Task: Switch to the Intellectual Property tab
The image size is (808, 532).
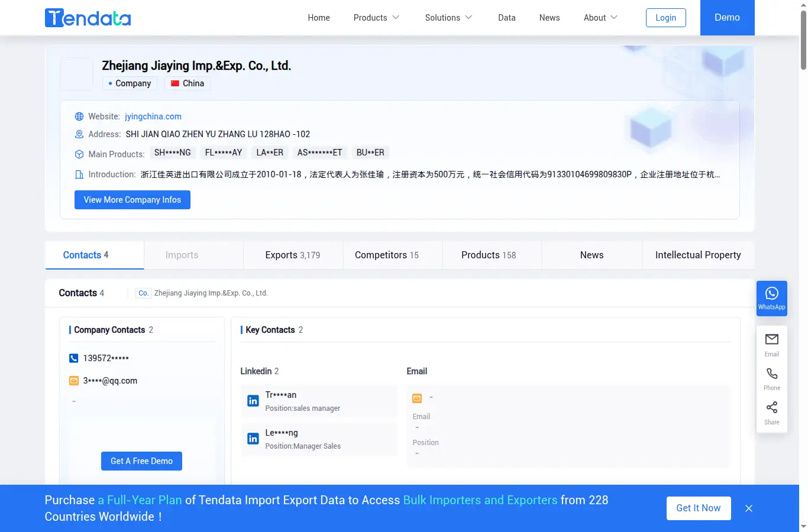Action: (x=698, y=255)
